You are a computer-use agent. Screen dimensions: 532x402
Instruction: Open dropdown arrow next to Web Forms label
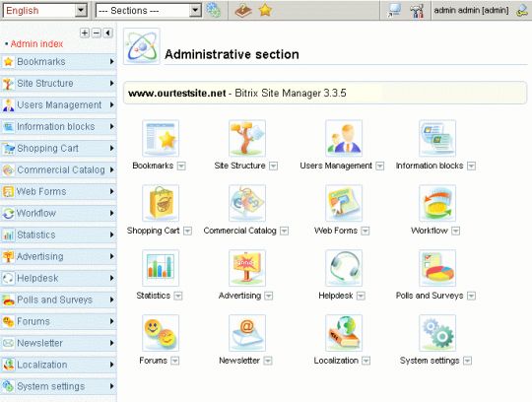366,231
